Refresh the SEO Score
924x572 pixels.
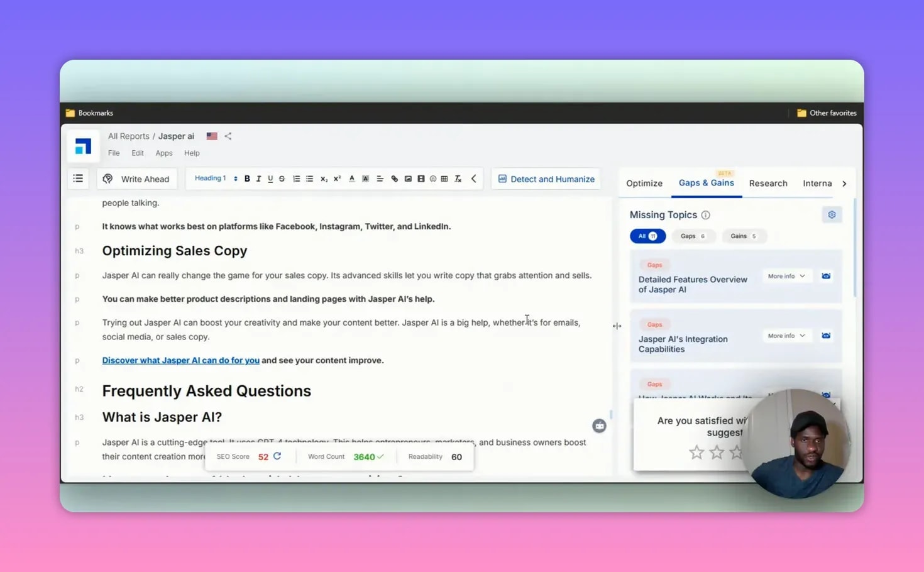[277, 456]
